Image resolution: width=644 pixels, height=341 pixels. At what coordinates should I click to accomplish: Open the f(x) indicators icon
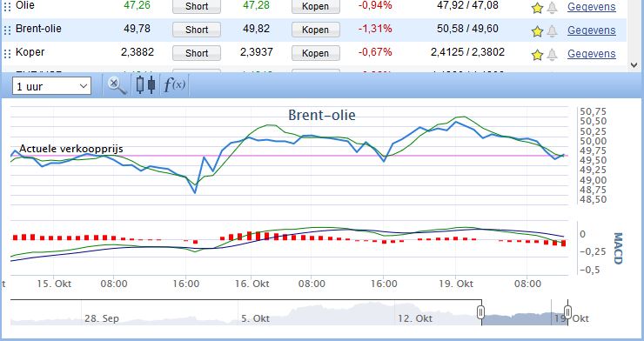click(175, 85)
